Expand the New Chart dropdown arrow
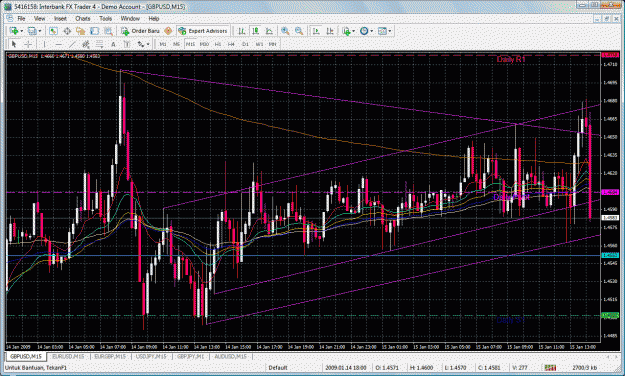The width and height of the screenshot is (625, 376). pyautogui.click(x=22, y=31)
